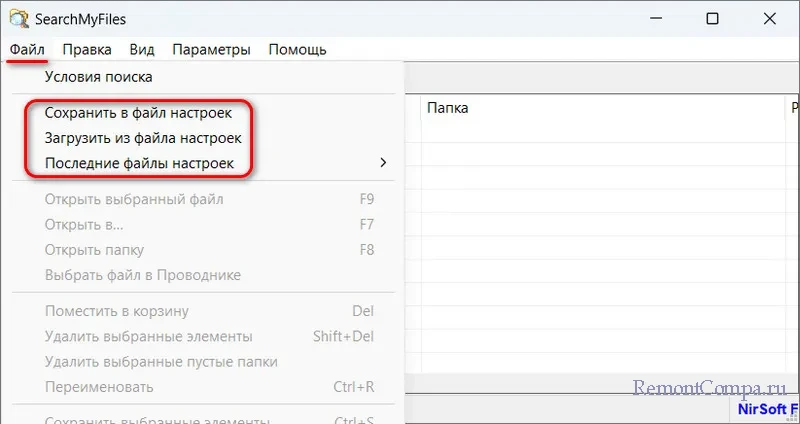Choose Сохранить в файл настроек
The image size is (800, 424).
point(138,114)
